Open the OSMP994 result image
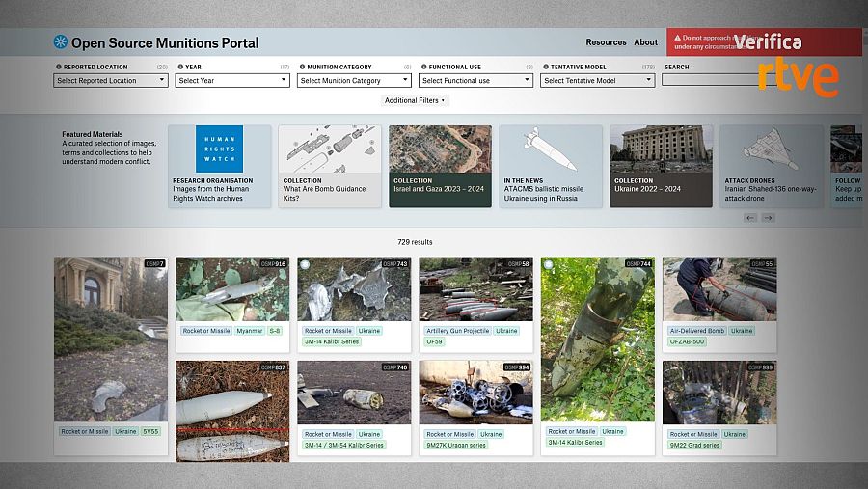Image resolution: width=868 pixels, height=489 pixels. [476, 393]
